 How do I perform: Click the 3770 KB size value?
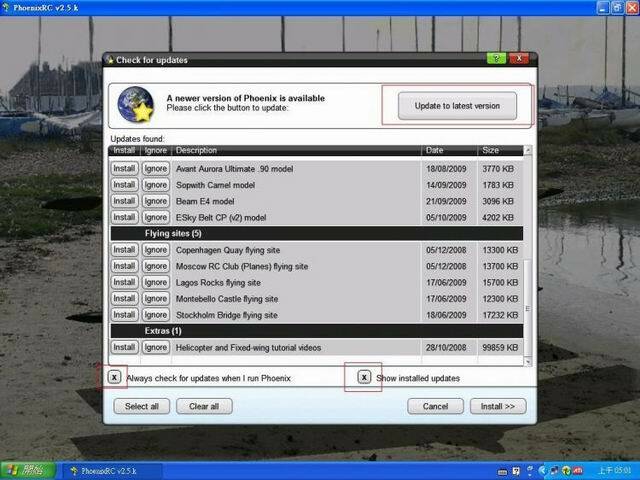click(498, 169)
